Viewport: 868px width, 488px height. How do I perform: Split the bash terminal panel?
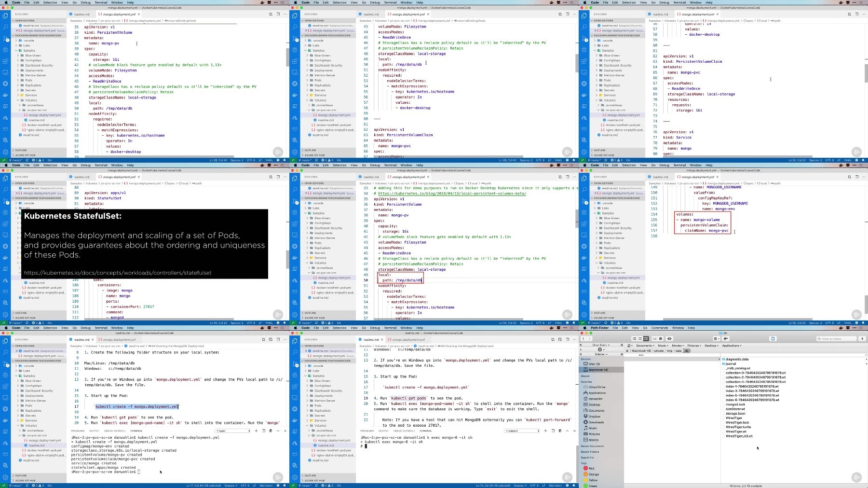point(263,431)
